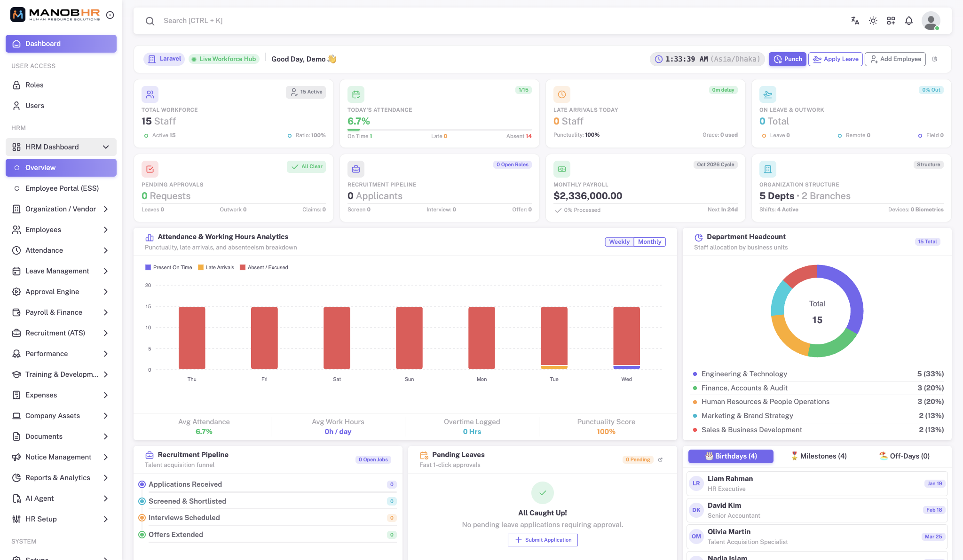This screenshot has height=560, width=963.
Task: Toggle Absent / Excused legend series
Action: pyautogui.click(x=264, y=267)
